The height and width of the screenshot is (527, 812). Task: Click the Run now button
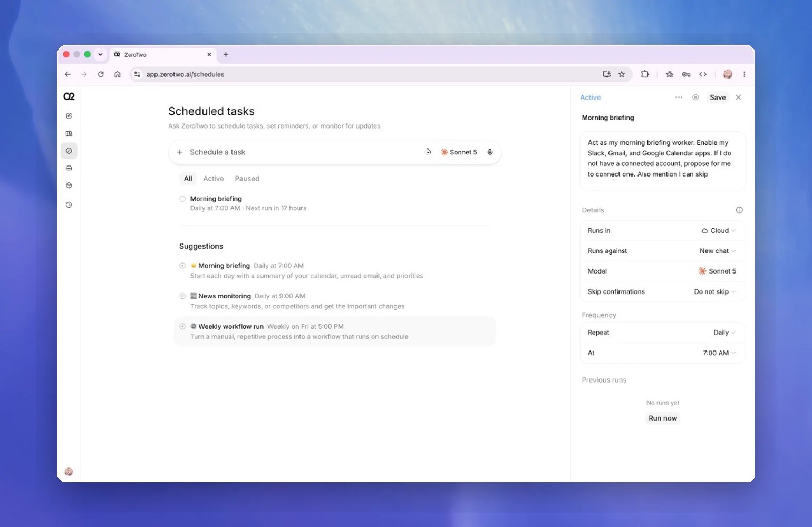663,418
